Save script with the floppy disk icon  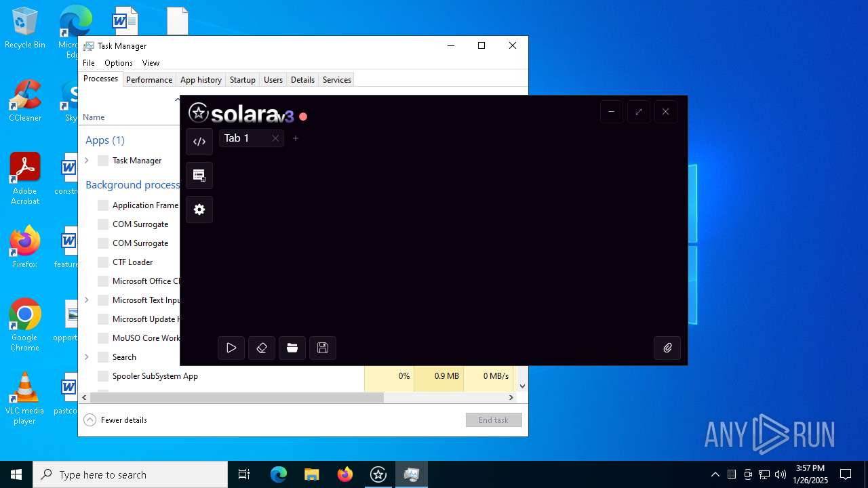click(x=323, y=348)
